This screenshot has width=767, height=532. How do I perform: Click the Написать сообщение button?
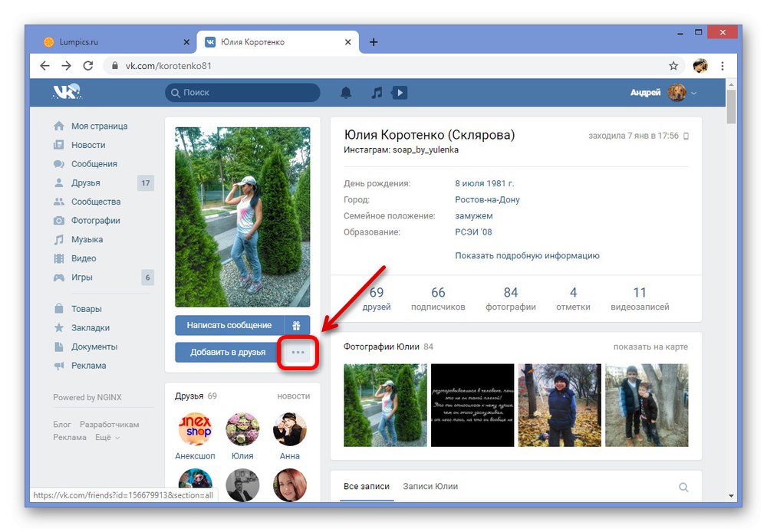coord(229,325)
